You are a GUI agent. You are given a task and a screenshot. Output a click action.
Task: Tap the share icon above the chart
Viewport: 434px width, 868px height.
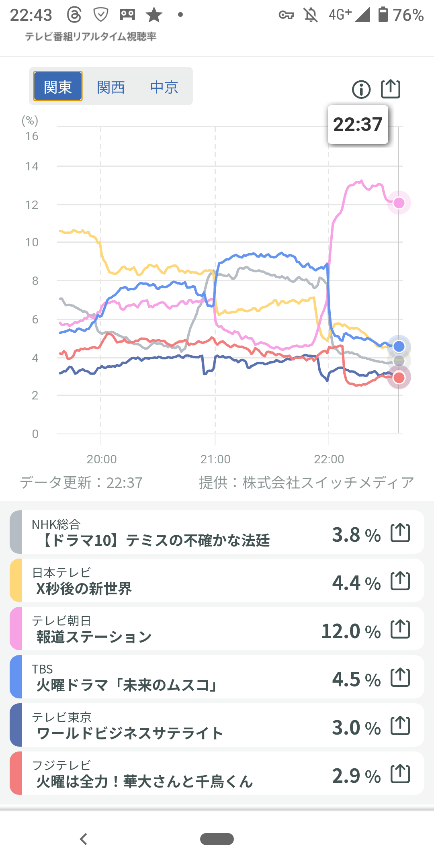coord(391,89)
